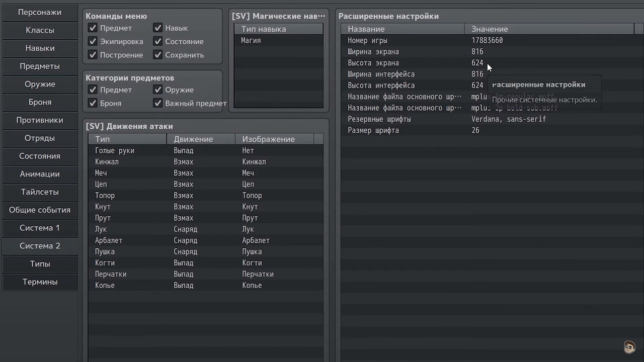
Task: Click the Арбалет row in attack motions
Action: [x=205, y=240]
